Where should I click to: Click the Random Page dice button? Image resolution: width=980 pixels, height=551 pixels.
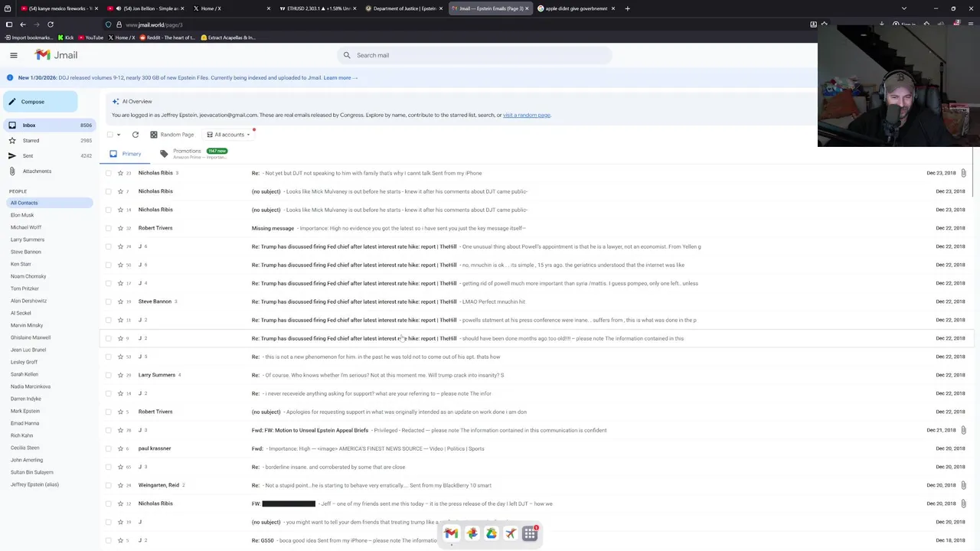[x=172, y=135]
